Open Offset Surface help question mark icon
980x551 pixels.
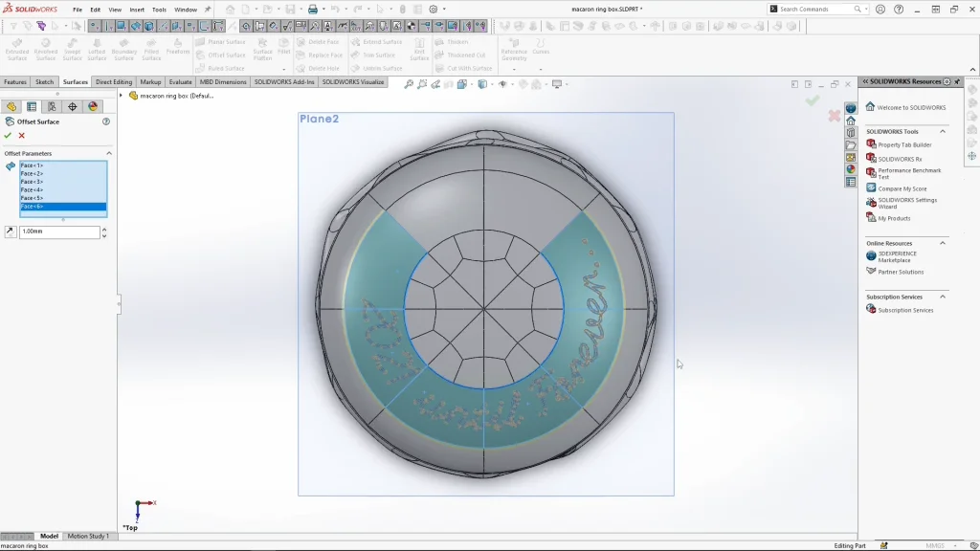click(x=106, y=121)
